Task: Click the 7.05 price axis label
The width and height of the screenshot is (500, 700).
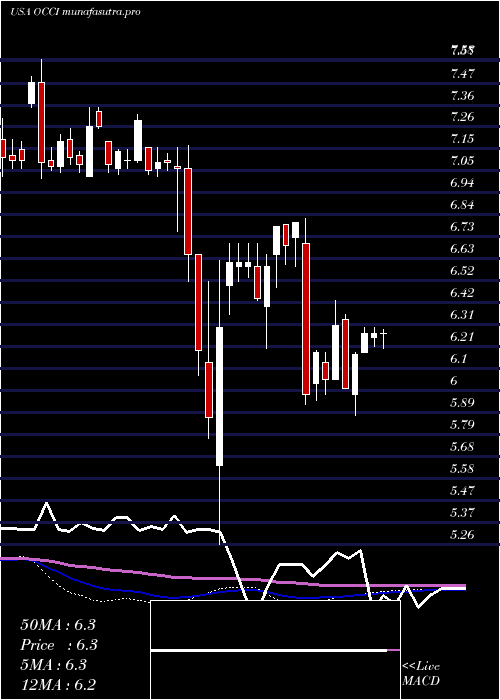Action: [x=463, y=161]
